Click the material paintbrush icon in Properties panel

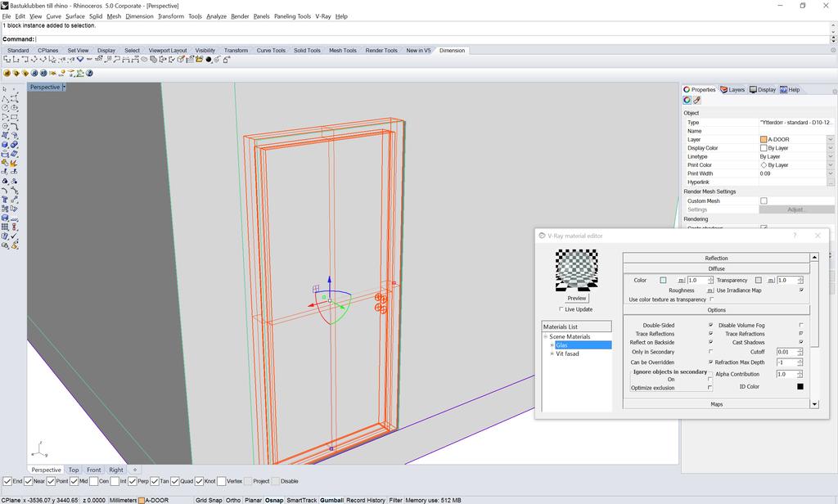pos(697,100)
